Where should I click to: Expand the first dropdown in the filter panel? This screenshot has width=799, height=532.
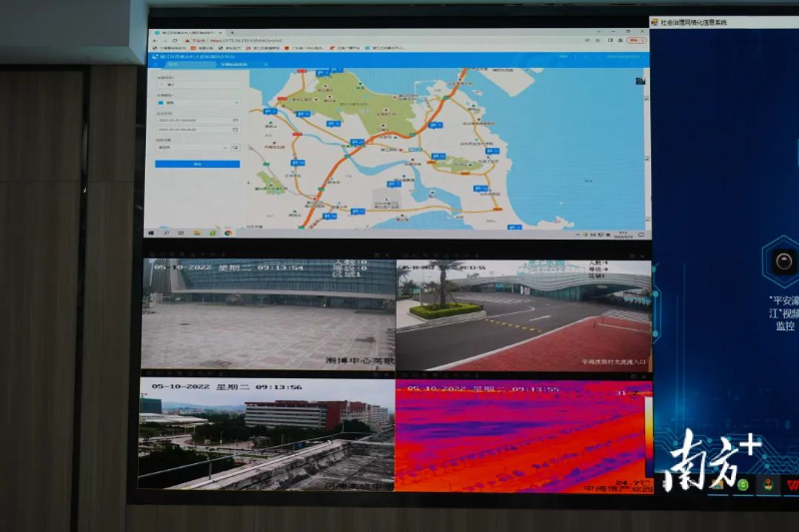click(197, 85)
